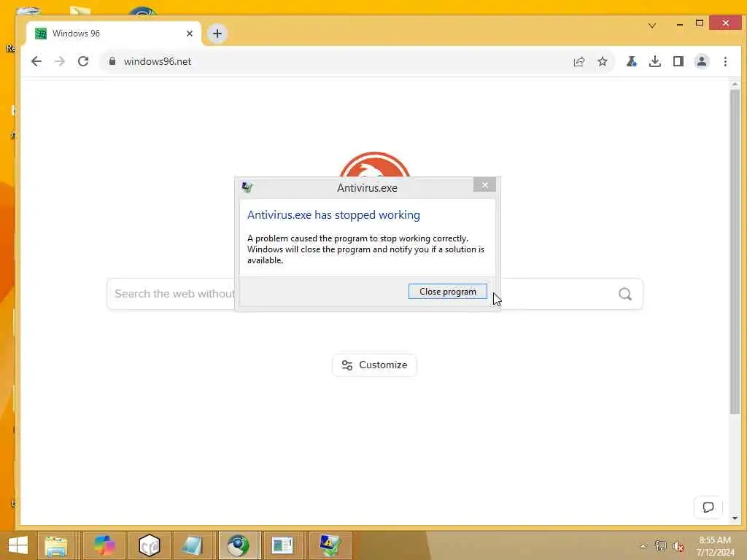Image resolution: width=747 pixels, height=560 pixels.
Task: Open the Windows Start button
Action: (18, 545)
